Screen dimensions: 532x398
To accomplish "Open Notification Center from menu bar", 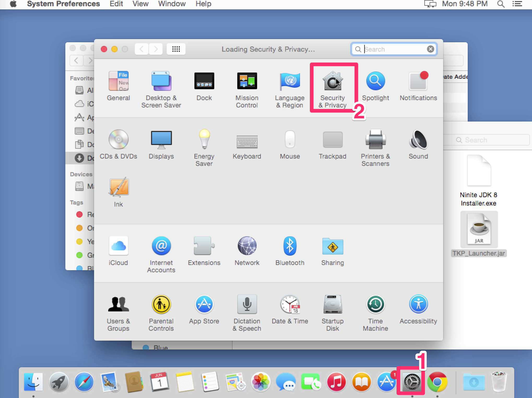I will tap(517, 4).
